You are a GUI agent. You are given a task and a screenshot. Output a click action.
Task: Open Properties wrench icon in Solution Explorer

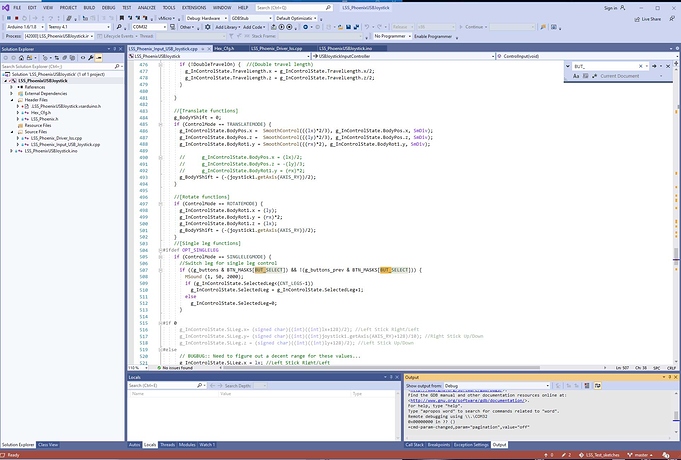(90, 58)
